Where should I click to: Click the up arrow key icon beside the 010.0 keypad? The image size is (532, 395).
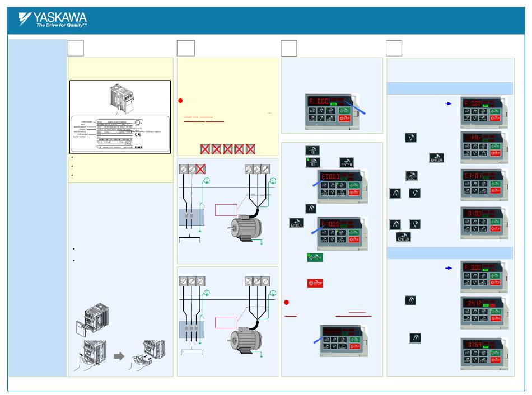pos(395,224)
